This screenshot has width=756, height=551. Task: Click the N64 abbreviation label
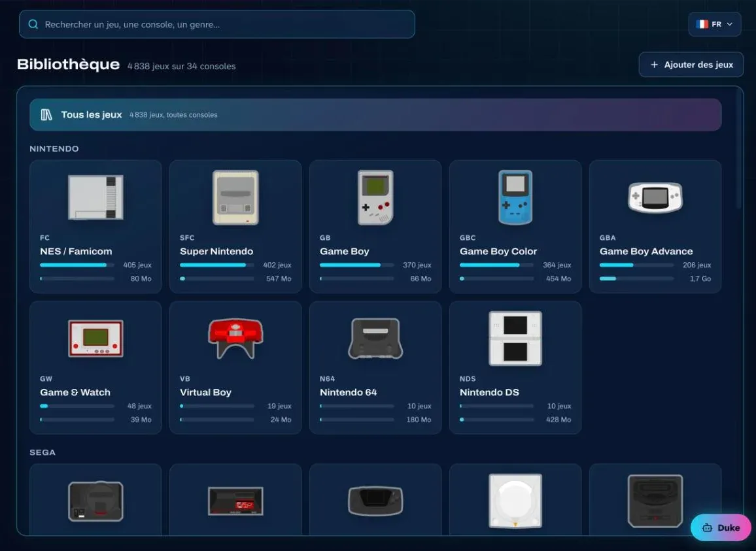click(328, 379)
